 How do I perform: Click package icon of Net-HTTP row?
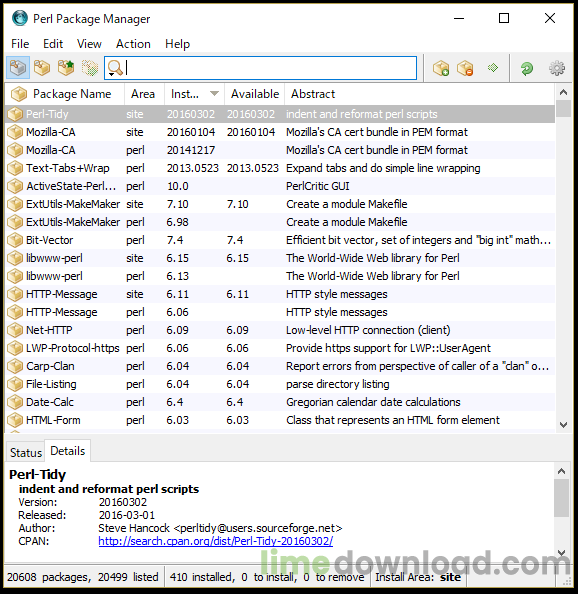15,330
